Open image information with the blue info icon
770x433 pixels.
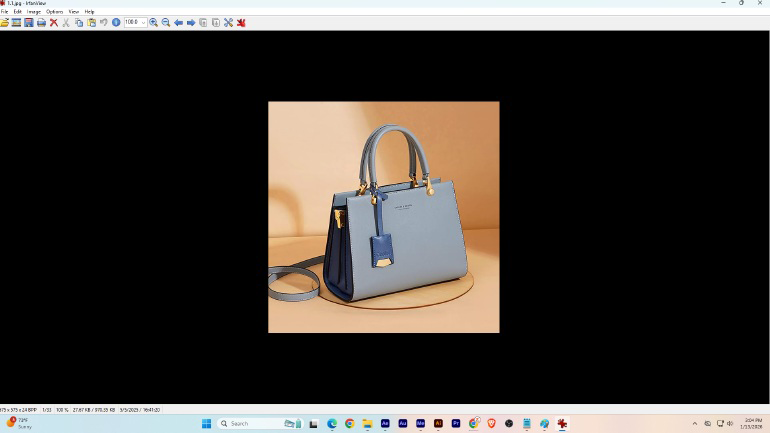[116, 22]
